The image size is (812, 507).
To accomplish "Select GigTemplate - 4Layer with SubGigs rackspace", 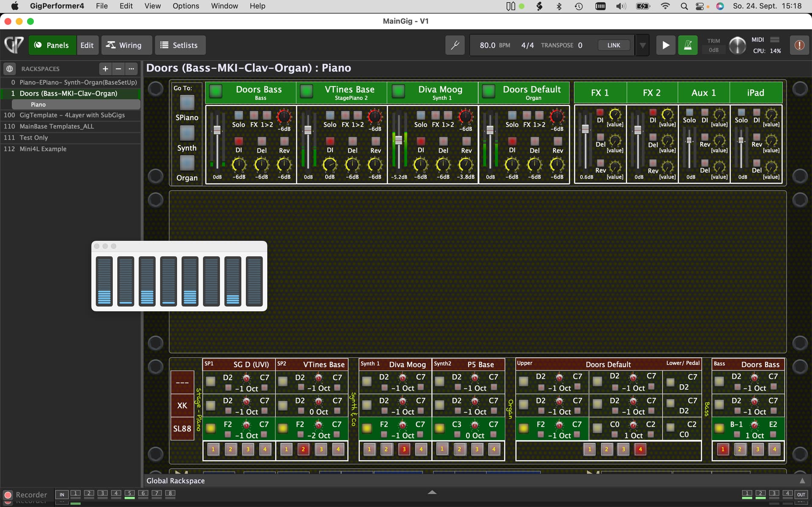I will (70, 115).
